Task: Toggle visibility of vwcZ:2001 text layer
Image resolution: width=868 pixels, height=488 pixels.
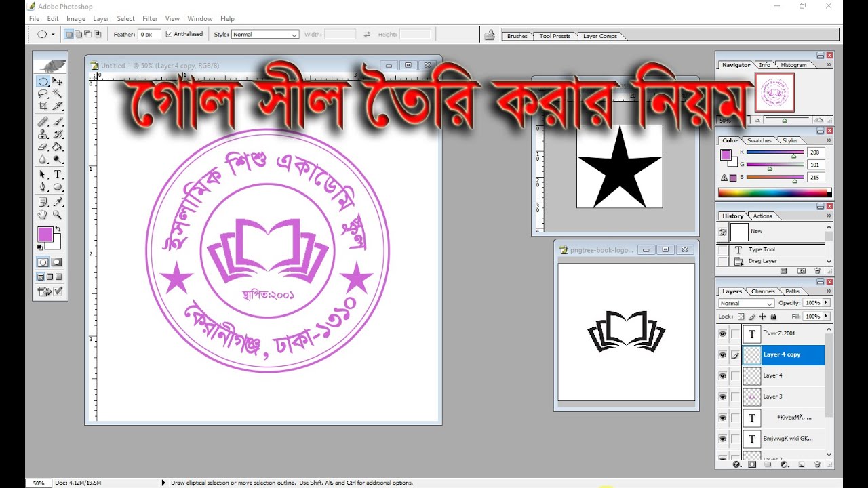Action: tap(722, 333)
